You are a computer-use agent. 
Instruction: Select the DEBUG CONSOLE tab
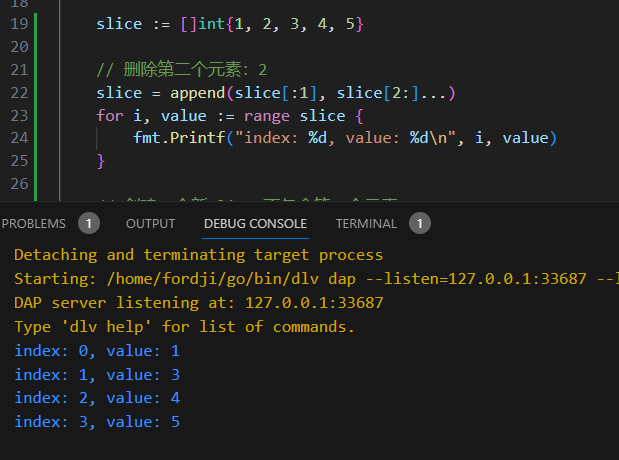(x=255, y=223)
